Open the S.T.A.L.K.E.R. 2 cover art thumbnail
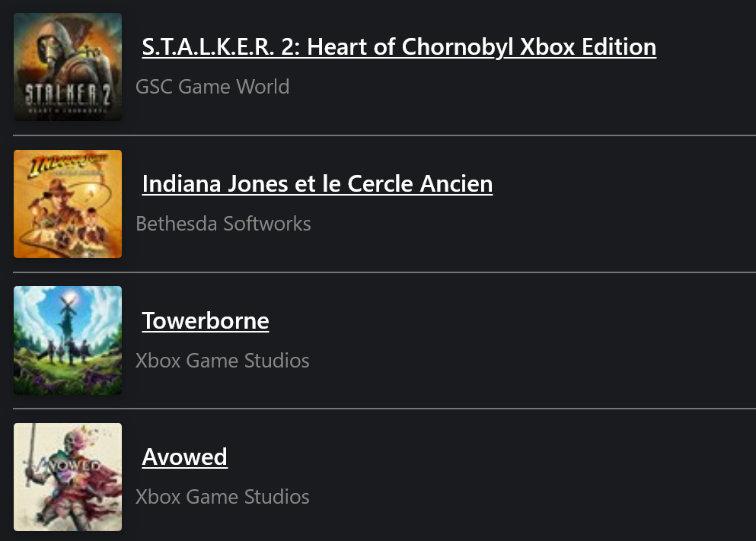The image size is (756, 541). click(x=68, y=67)
